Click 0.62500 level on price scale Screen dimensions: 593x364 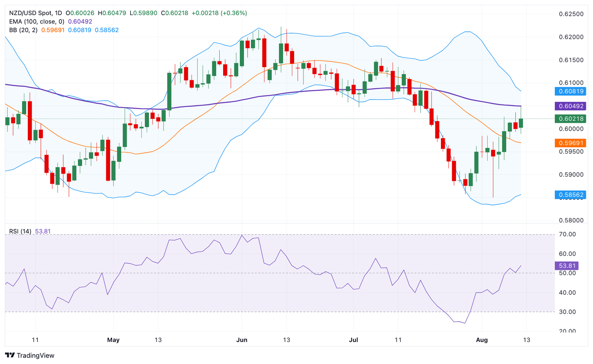point(571,14)
